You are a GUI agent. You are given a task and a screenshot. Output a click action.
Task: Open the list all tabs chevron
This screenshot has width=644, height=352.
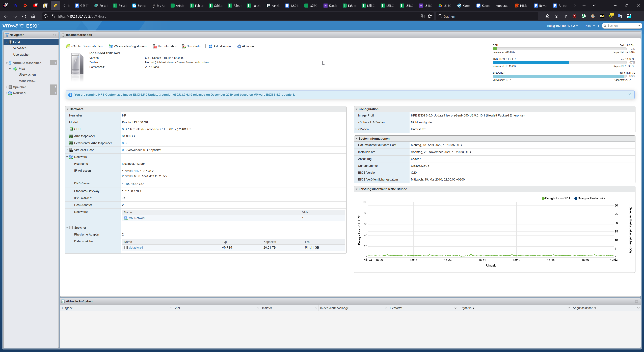[594, 6]
